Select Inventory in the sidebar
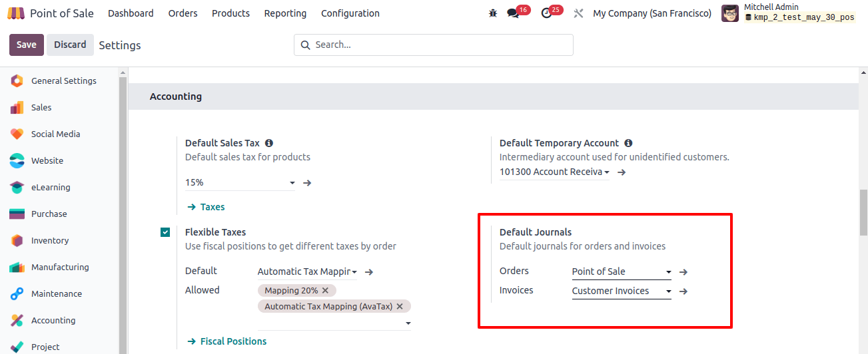 [50, 240]
